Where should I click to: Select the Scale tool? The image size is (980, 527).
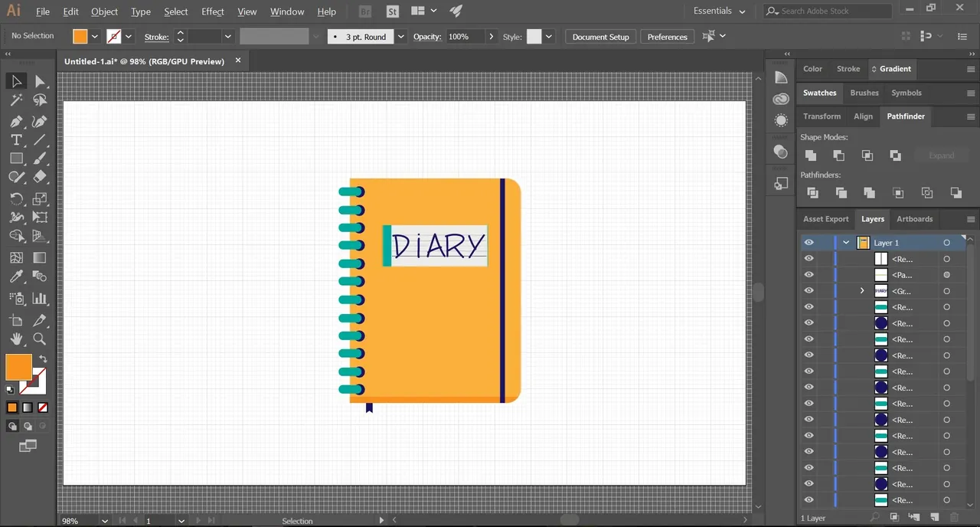[x=40, y=199]
